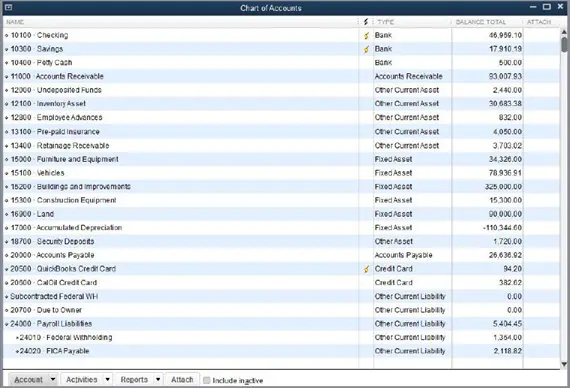Sort by the TYPE column header
This screenshot has width=570, height=388.
(385, 22)
